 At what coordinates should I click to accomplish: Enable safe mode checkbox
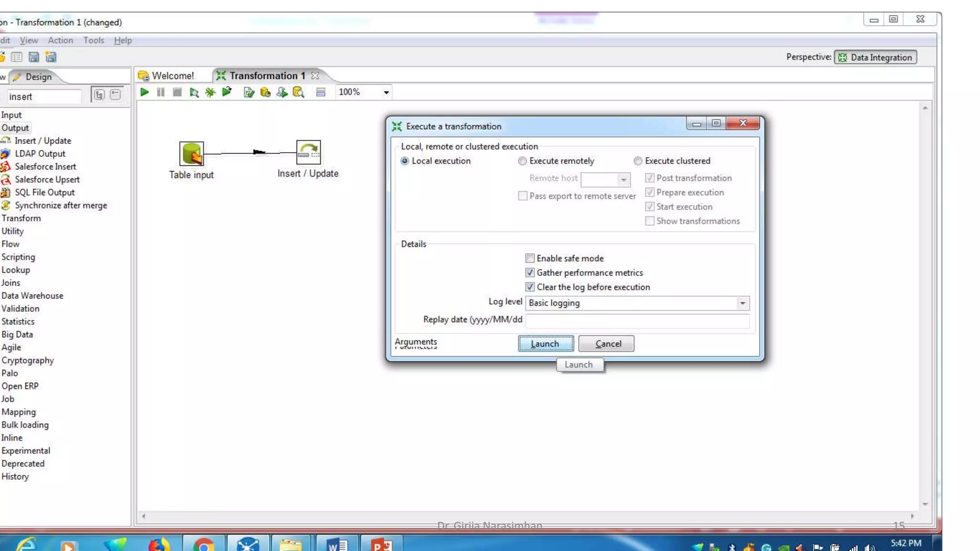[530, 258]
